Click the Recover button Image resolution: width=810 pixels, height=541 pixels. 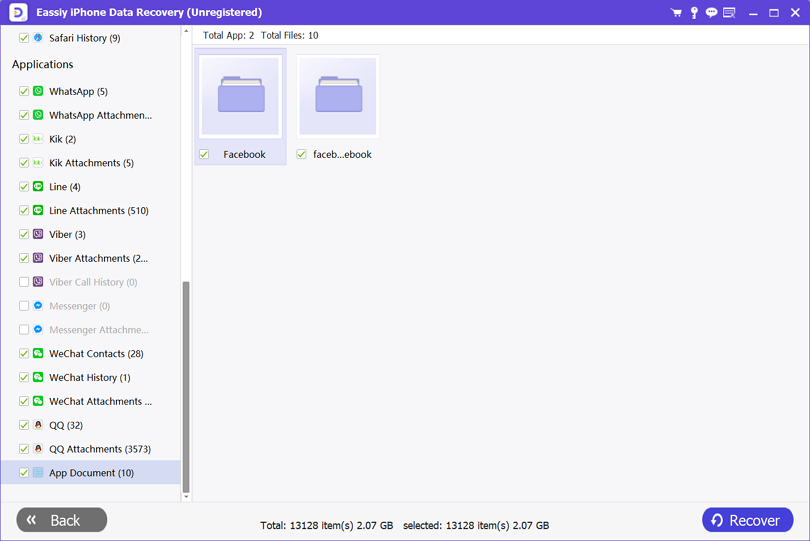tap(747, 519)
